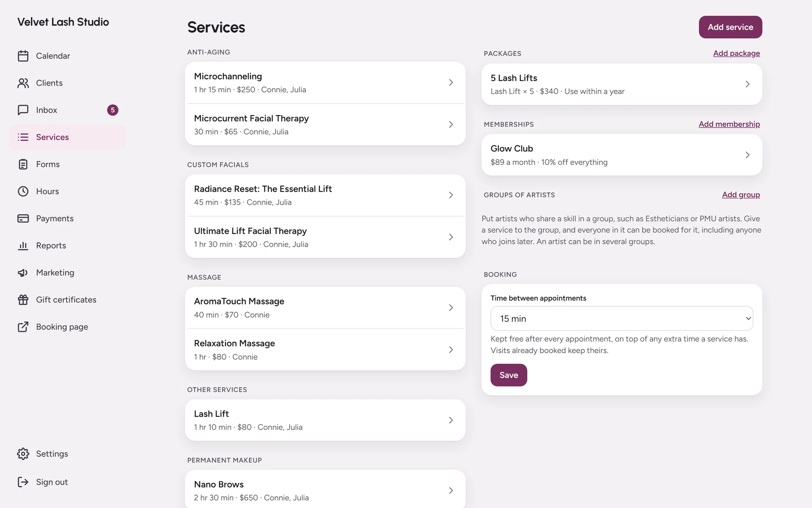Select Reports from the sidebar
The image size is (812, 508).
(67, 245)
